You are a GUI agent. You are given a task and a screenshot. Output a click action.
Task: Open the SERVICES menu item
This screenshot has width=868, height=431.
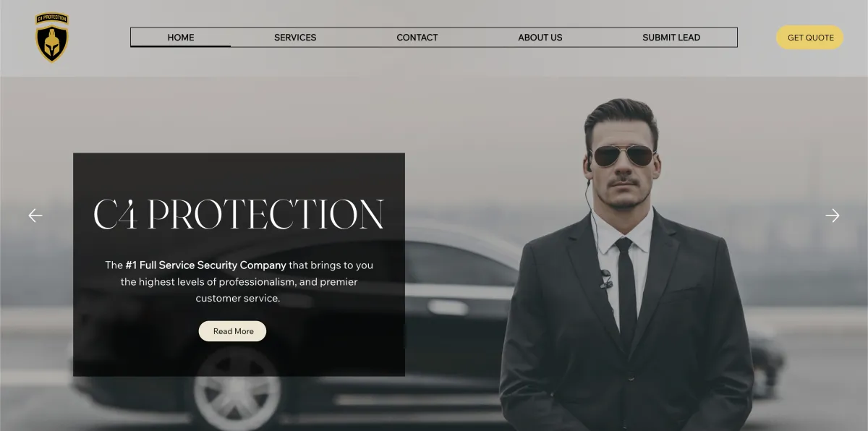295,38
